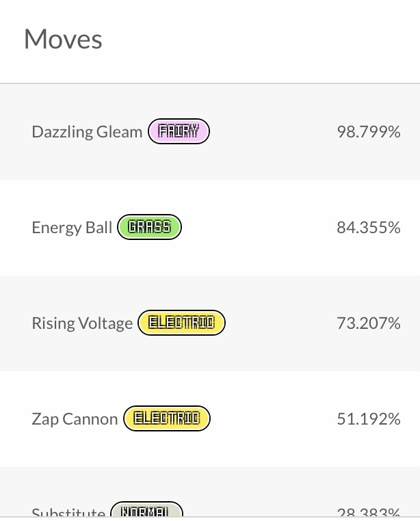Open the Energy Ball move
Image resolution: width=420 pixels, height=521 pixels.
pos(72,227)
